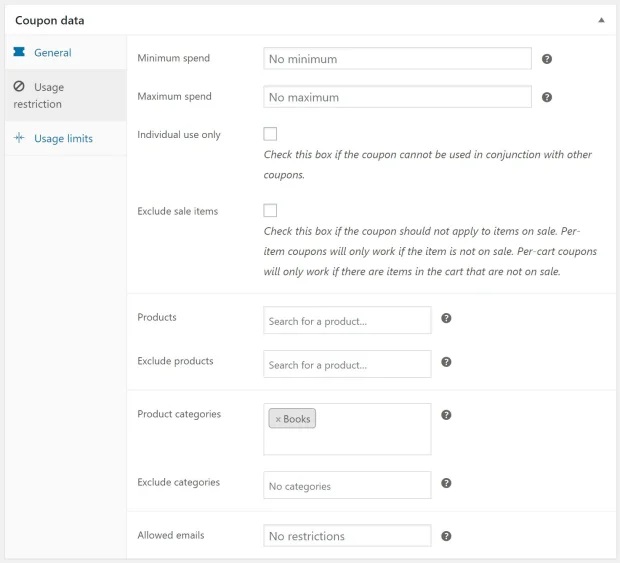Open the Exclude products search dropdown
The height and width of the screenshot is (563, 620).
(347, 365)
